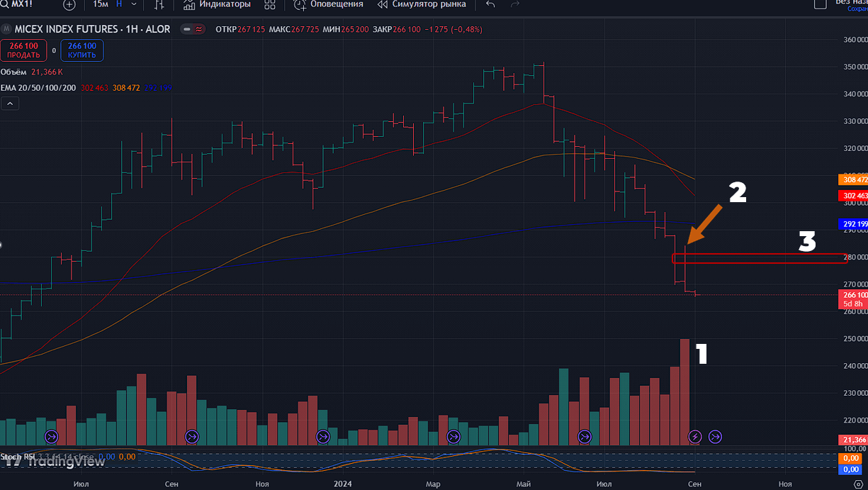Click the add symbol plus icon

click(69, 4)
